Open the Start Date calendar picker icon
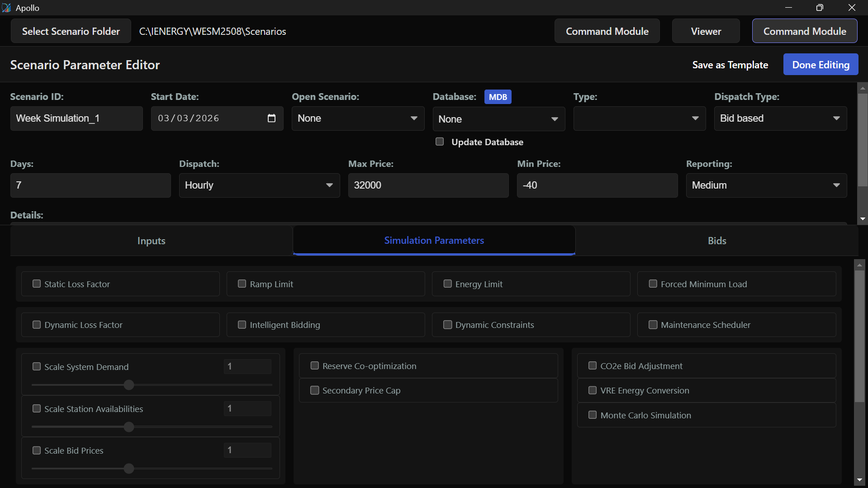 tap(271, 118)
